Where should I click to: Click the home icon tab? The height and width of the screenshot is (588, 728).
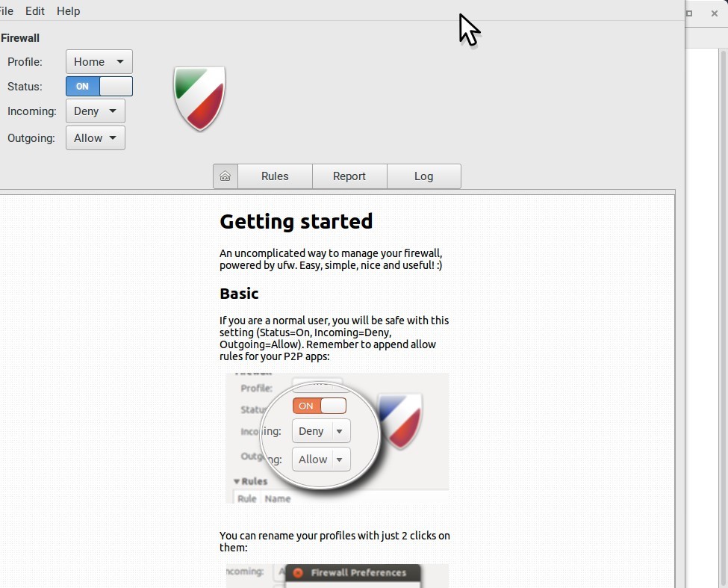(x=225, y=176)
